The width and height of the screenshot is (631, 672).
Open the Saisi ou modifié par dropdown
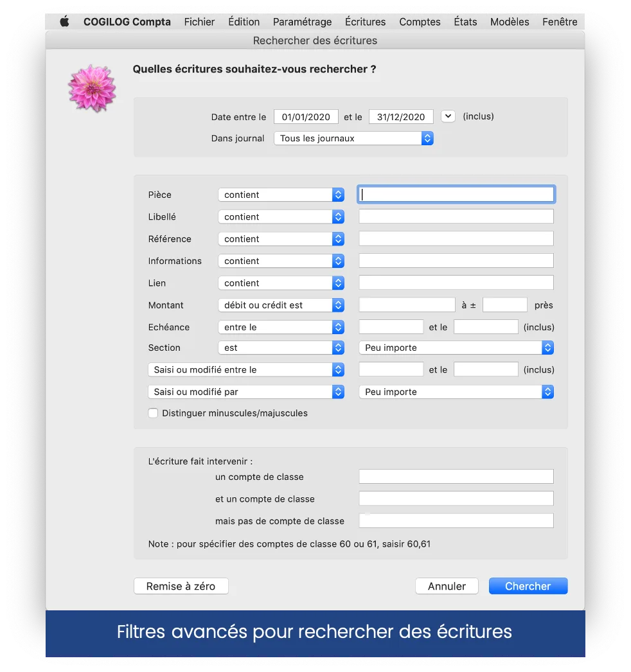click(x=246, y=392)
